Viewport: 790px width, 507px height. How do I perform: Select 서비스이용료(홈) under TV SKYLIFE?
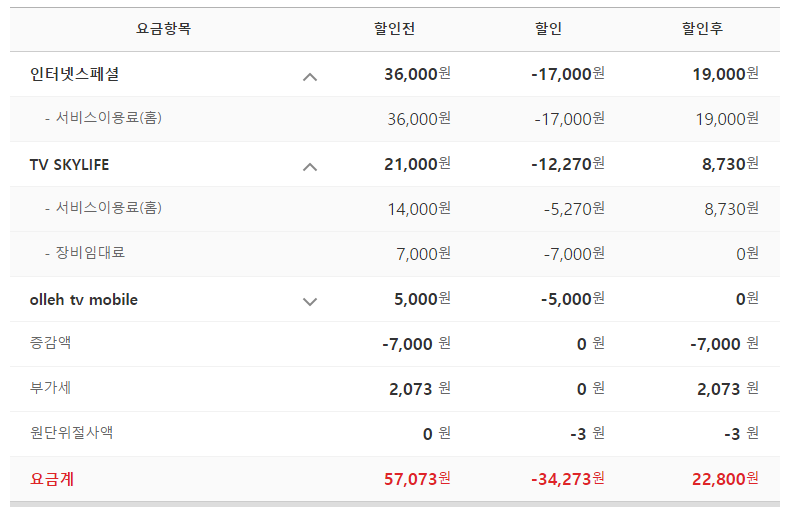click(x=109, y=208)
